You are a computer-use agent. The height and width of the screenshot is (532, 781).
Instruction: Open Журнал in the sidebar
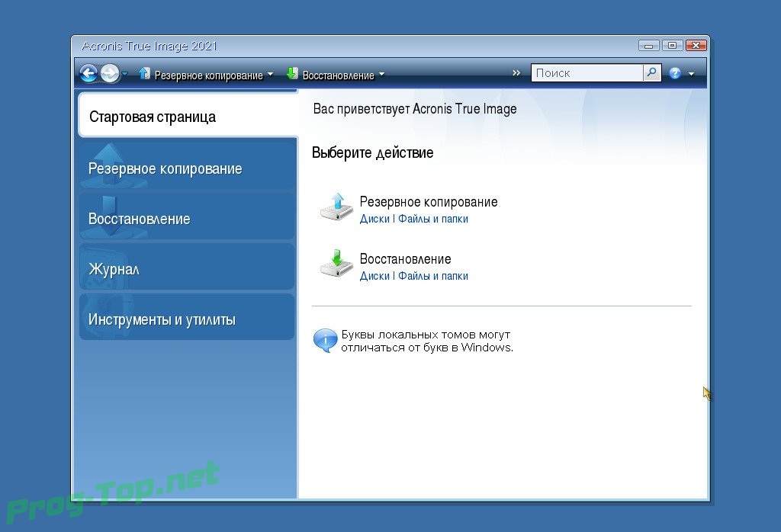pyautogui.click(x=187, y=269)
